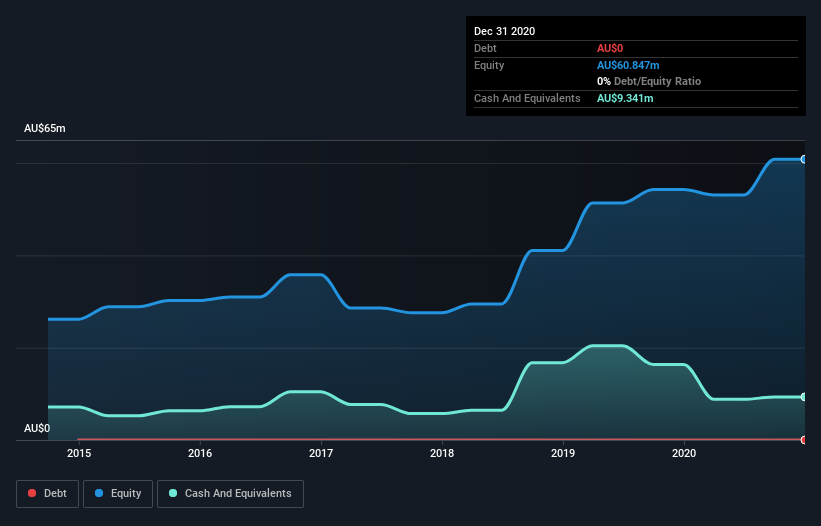Click the AU$9.341m cash value
Screen dimensions: 821x526
[x=625, y=98]
